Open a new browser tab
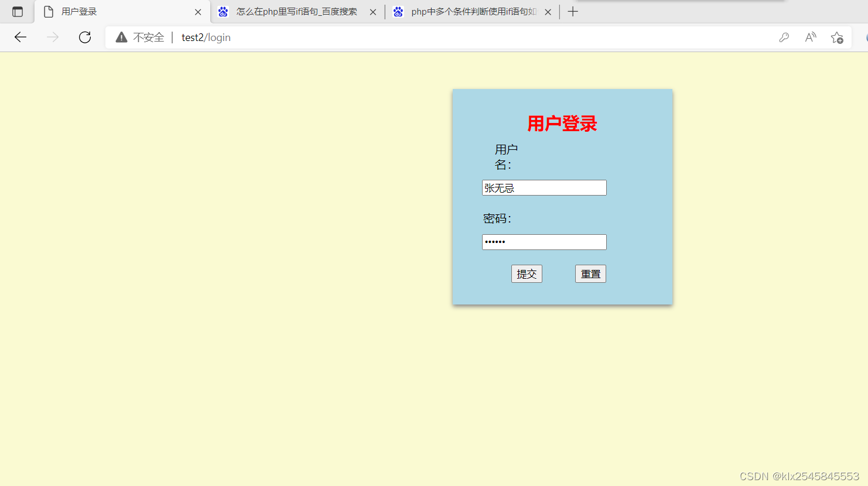The image size is (868, 486). (x=573, y=12)
